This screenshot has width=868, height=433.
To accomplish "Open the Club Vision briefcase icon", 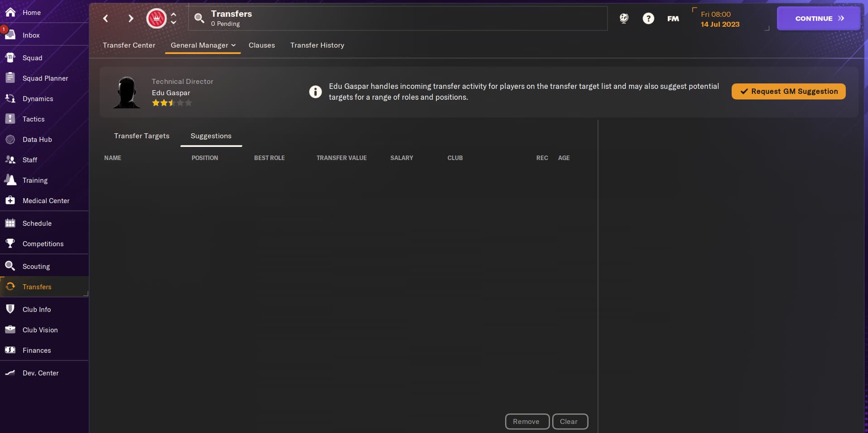I will tap(10, 330).
